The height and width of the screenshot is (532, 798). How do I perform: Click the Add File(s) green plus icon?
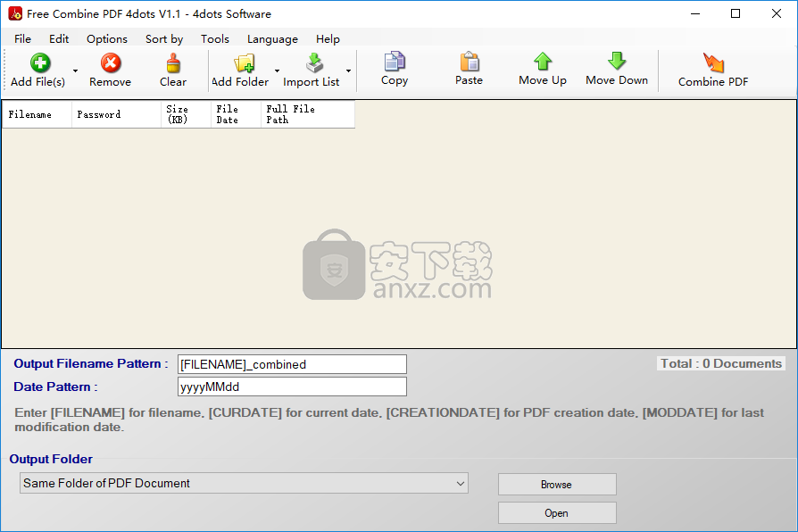tap(40, 62)
